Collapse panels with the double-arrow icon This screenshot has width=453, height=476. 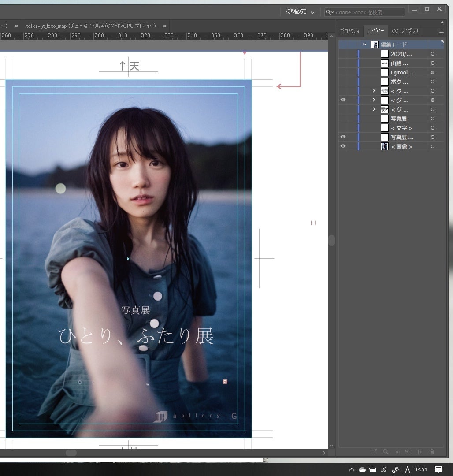tap(442, 22)
